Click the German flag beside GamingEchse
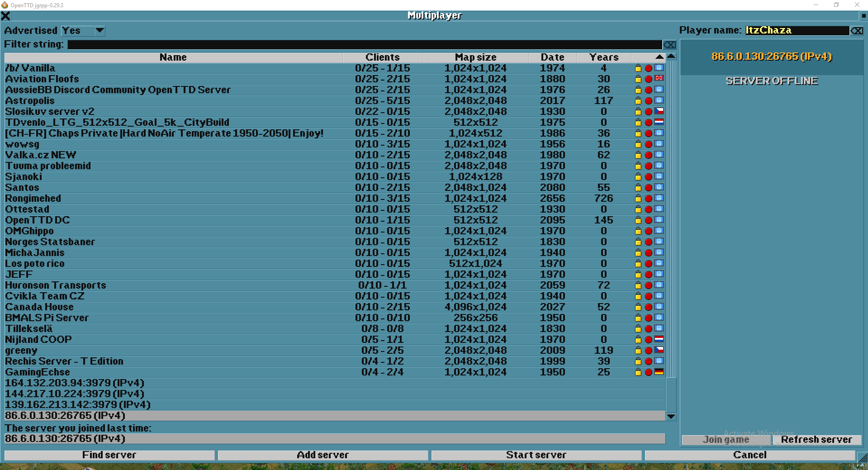Screen dimensions: 868x470 659,372
